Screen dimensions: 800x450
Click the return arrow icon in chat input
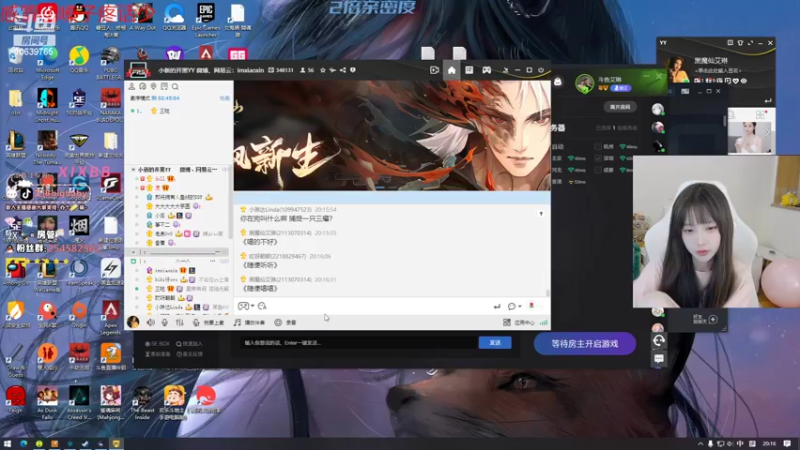(497, 306)
